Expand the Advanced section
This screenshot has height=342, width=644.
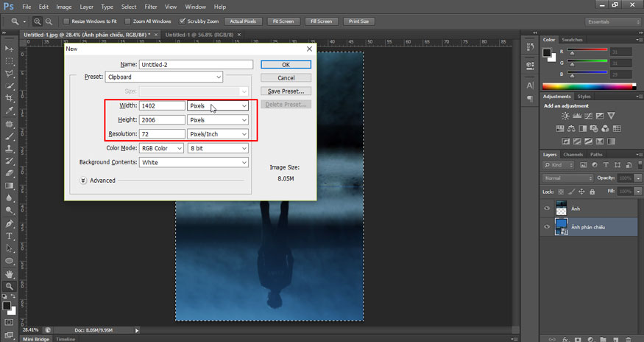click(83, 181)
